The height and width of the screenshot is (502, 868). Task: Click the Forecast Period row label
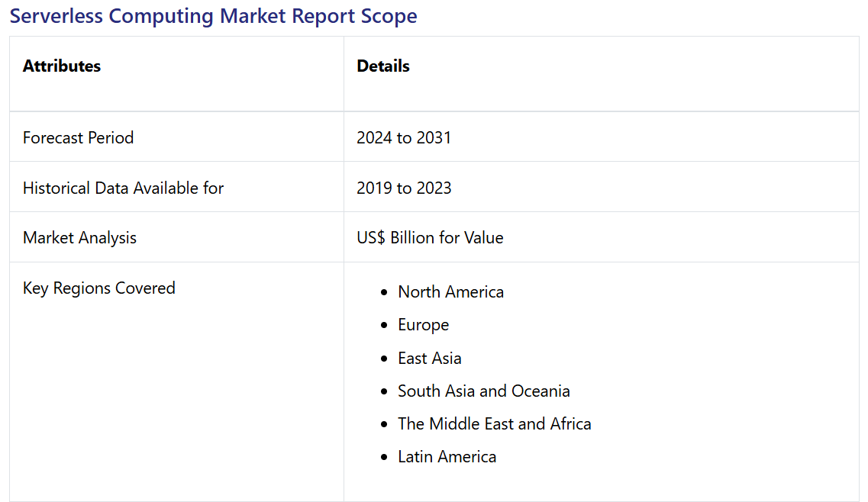[78, 138]
